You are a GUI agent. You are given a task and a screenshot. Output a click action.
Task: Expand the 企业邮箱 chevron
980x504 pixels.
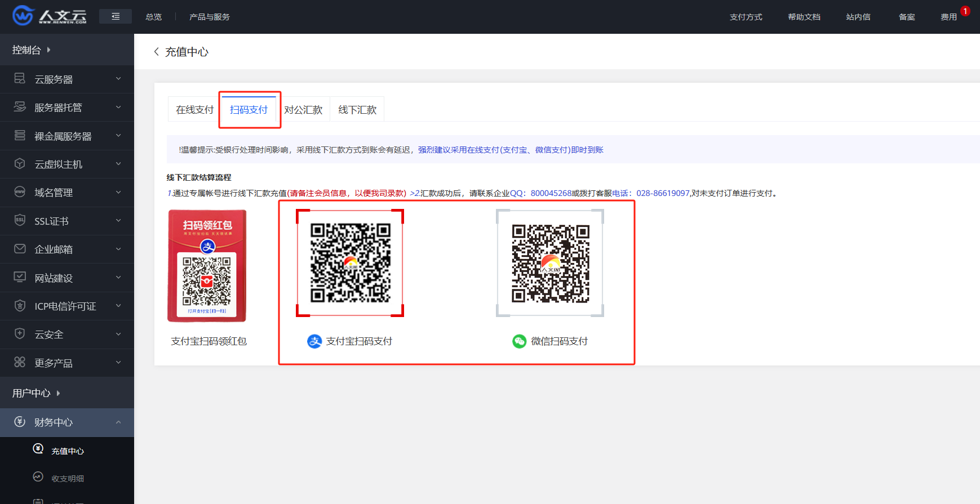118,248
